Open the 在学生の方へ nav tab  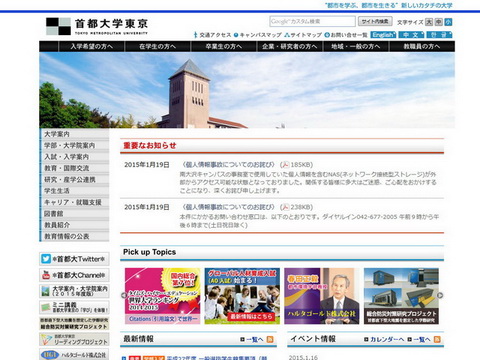(x=158, y=46)
